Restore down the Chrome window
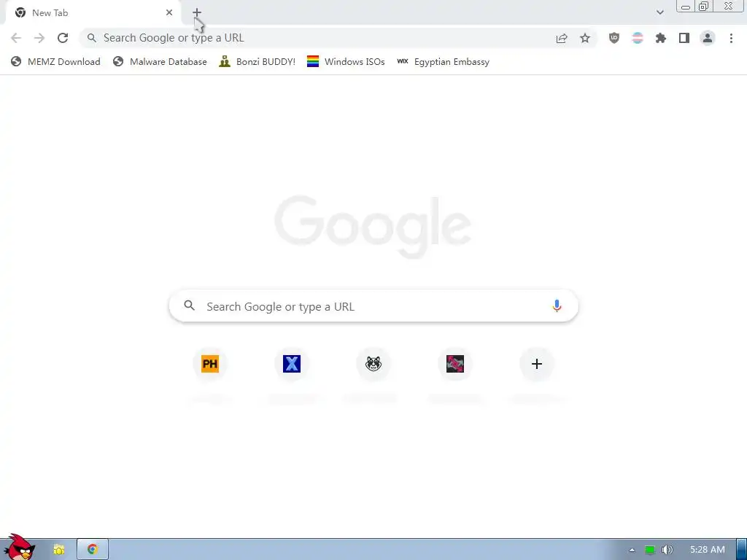Screen dimensions: 747x560 pos(703,6)
